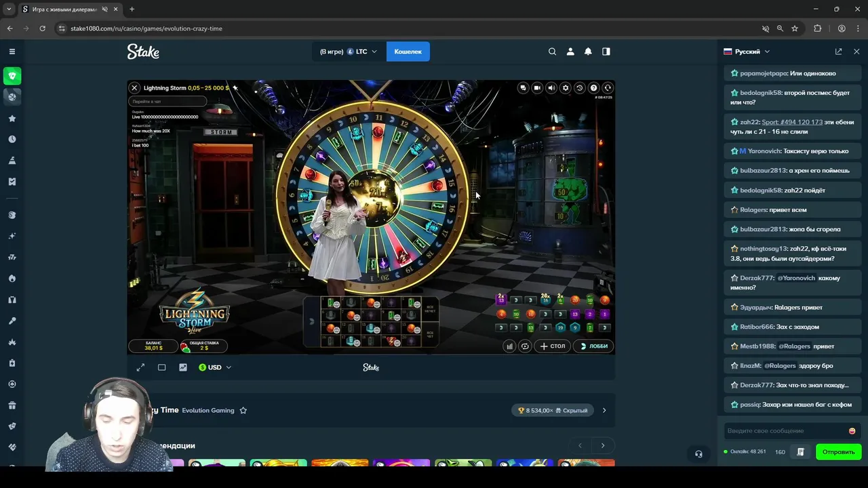The height and width of the screenshot is (488, 868).
Task: Open the live support headset bubble
Action: (x=698, y=454)
